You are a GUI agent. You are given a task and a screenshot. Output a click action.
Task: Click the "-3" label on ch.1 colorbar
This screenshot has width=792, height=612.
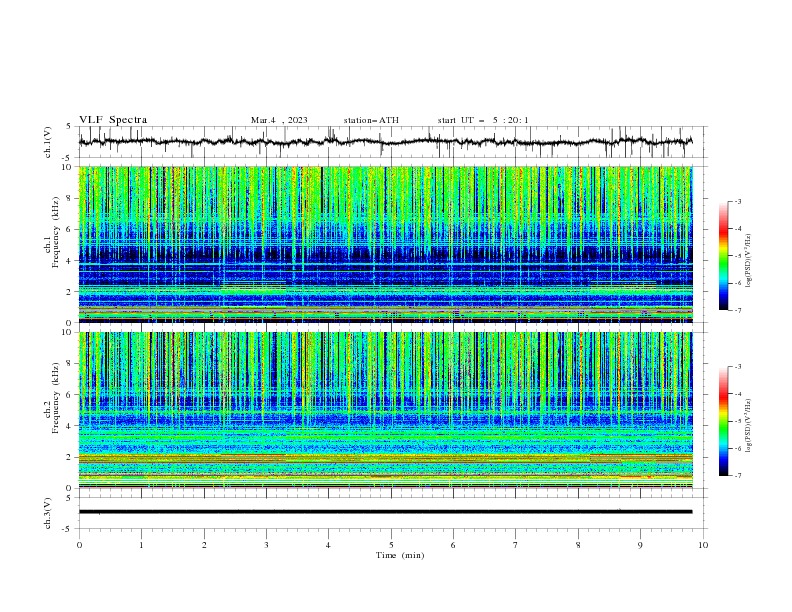pyautogui.click(x=738, y=201)
